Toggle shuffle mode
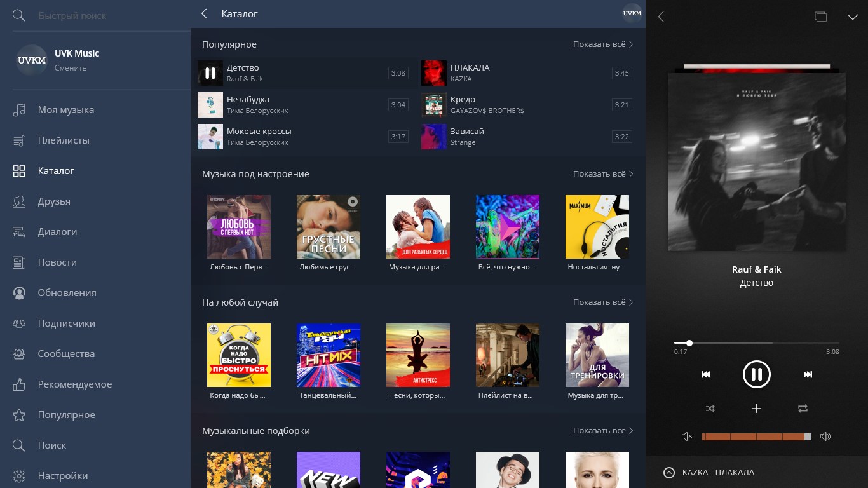The height and width of the screenshot is (488, 868). tap(710, 409)
